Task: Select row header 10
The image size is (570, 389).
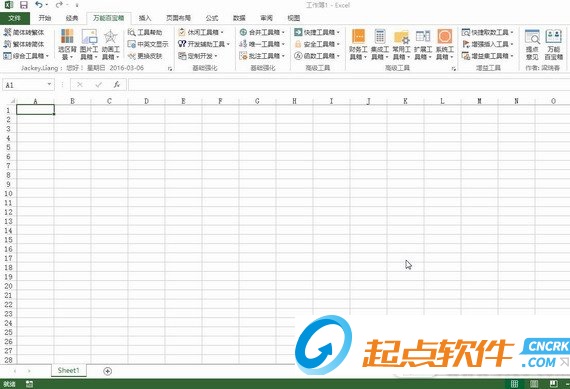Action: point(8,193)
